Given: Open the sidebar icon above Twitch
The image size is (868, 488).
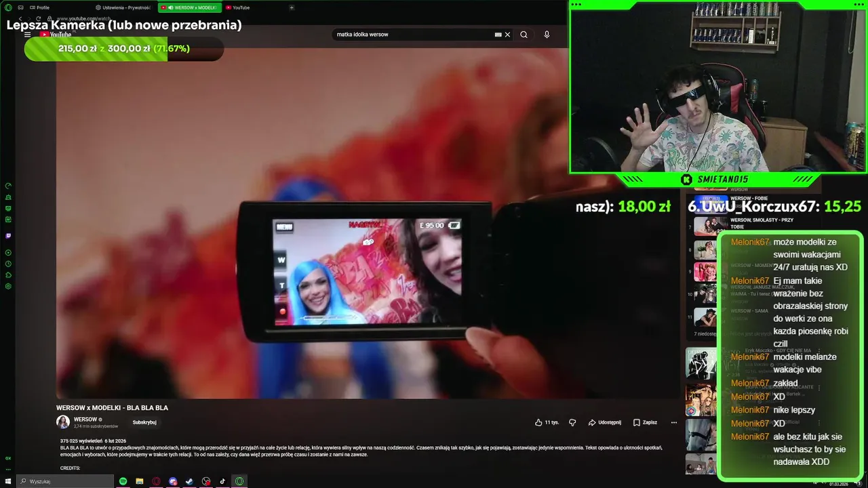Looking at the screenshot, I should [x=8, y=220].
